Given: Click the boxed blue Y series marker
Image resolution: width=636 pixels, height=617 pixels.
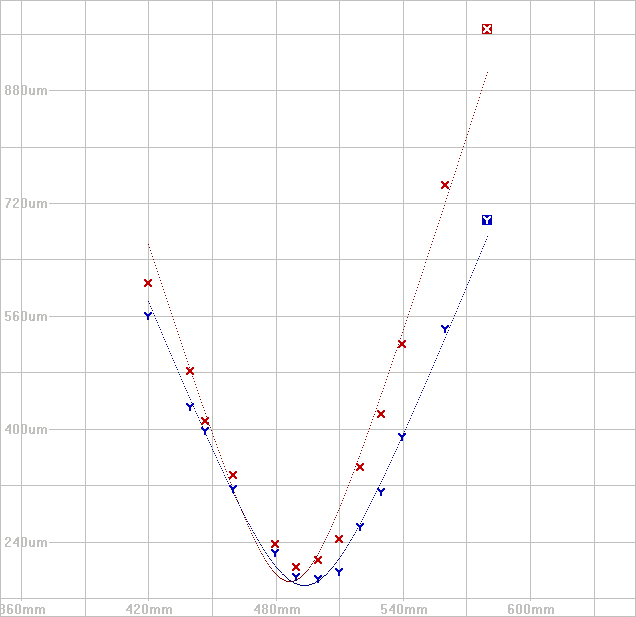Looking at the screenshot, I should (x=487, y=220).
